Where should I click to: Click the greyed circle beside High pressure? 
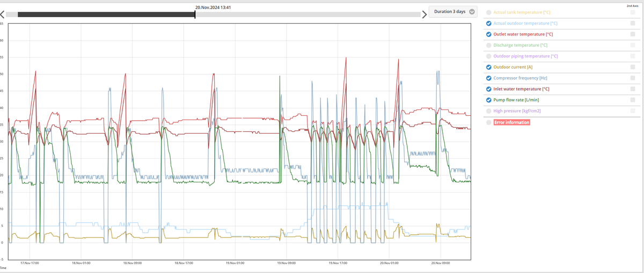pos(488,111)
